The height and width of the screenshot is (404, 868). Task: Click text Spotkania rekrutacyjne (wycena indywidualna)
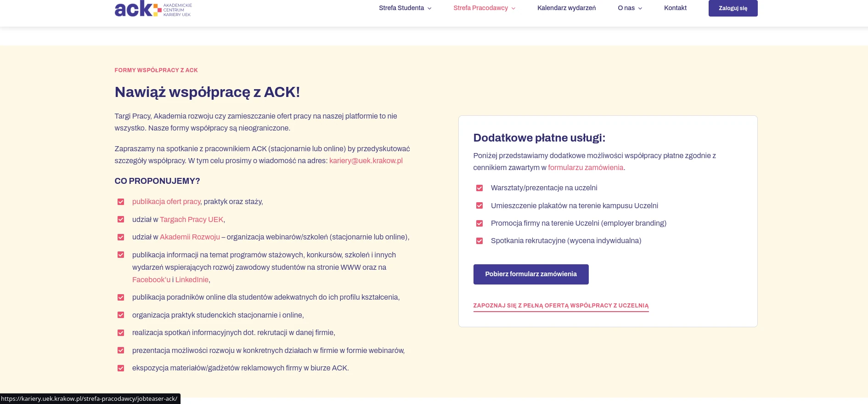coord(566,241)
